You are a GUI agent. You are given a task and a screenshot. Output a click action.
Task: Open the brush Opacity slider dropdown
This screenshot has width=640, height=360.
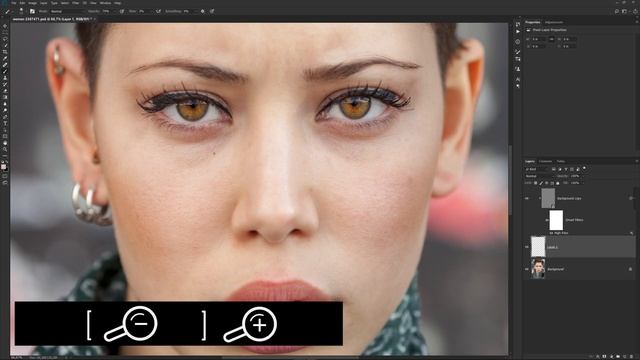tap(115, 11)
